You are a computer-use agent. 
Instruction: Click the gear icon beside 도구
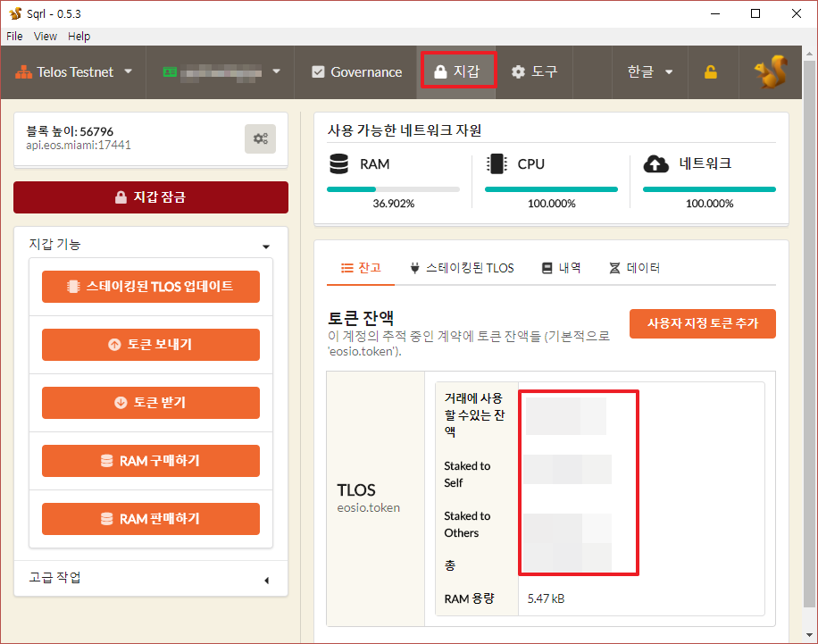518,72
